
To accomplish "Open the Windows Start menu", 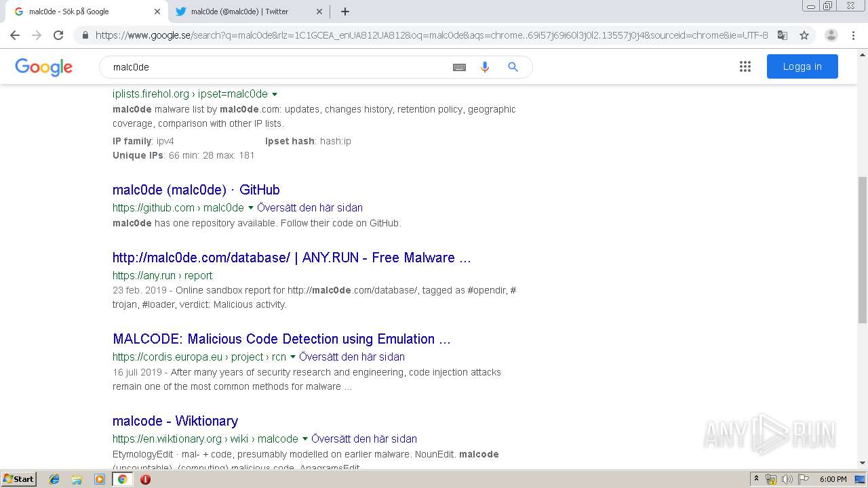I will click(18, 479).
